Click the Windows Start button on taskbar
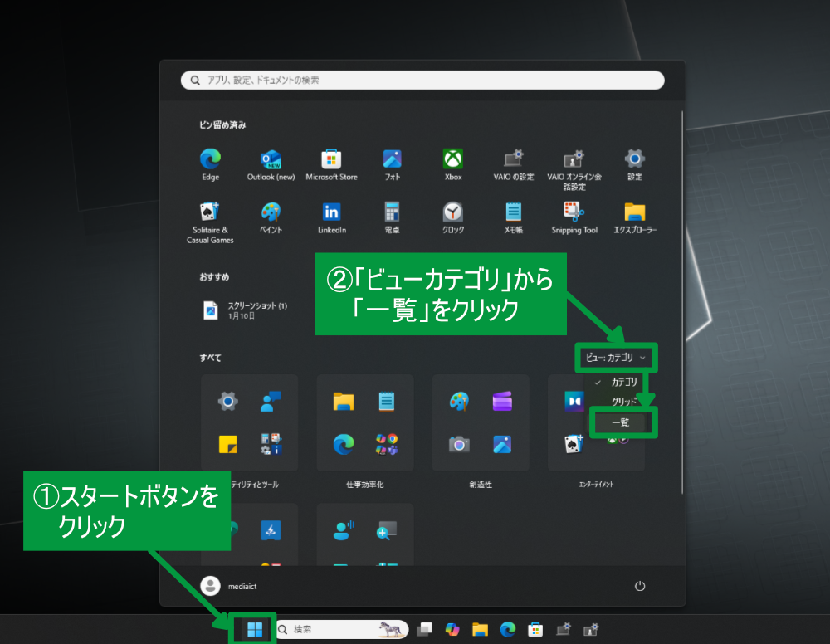 (255, 629)
